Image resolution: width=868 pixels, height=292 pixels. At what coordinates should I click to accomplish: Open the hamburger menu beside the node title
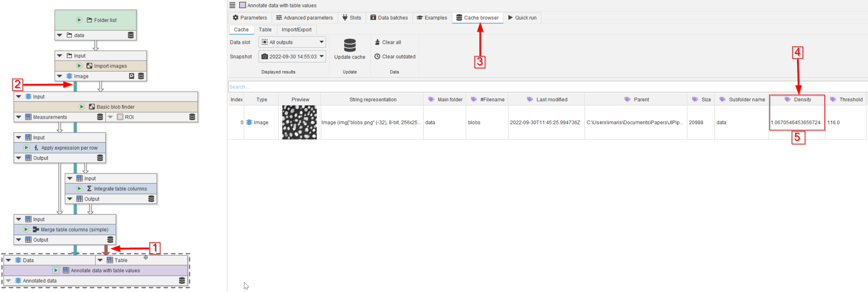(233, 5)
